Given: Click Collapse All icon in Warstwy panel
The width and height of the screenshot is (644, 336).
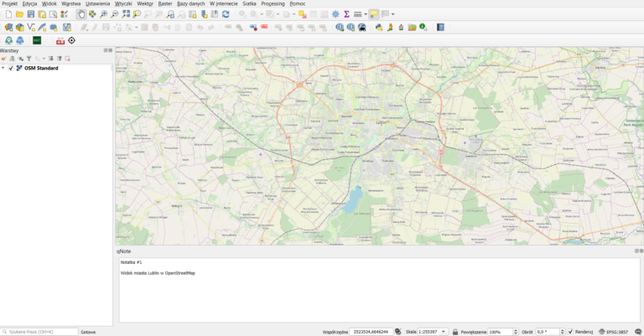Looking at the screenshot, I should [x=60, y=59].
